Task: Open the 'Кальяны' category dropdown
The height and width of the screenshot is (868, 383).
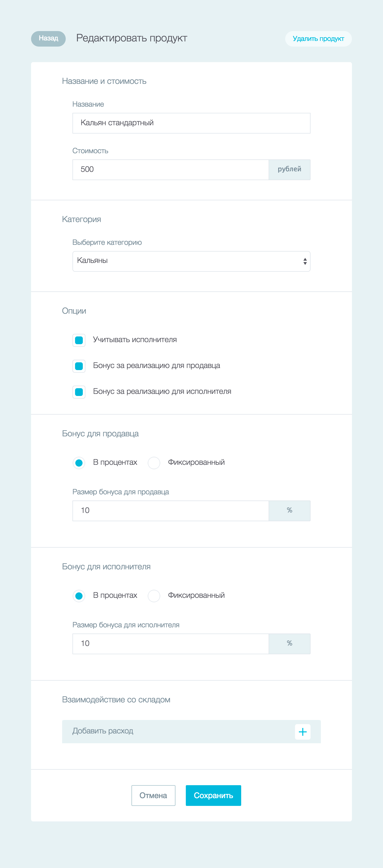Action: (191, 261)
